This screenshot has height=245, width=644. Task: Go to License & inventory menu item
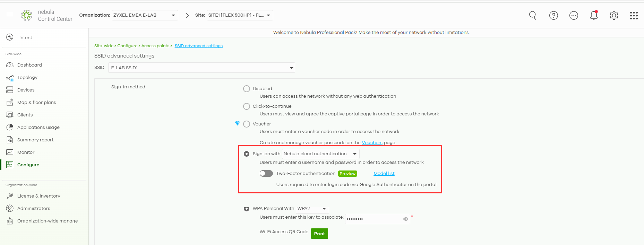(38, 196)
